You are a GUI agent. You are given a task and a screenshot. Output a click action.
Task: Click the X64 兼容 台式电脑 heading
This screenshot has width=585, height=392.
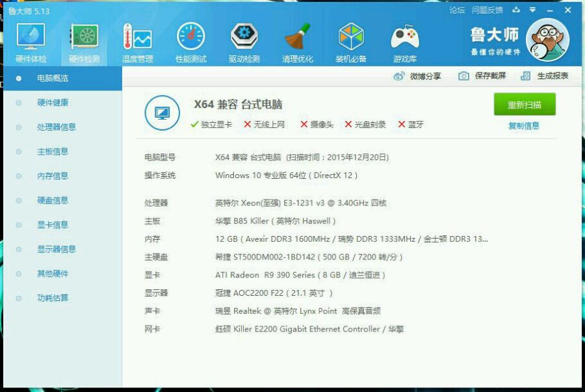(238, 105)
